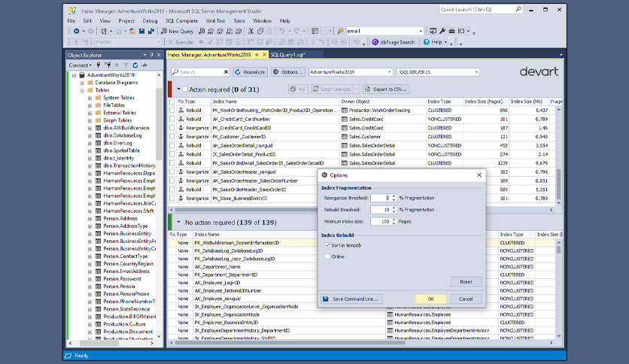The width and height of the screenshot is (629, 364).
Task: Enable the Online rebuild checkbox
Action: click(327, 256)
